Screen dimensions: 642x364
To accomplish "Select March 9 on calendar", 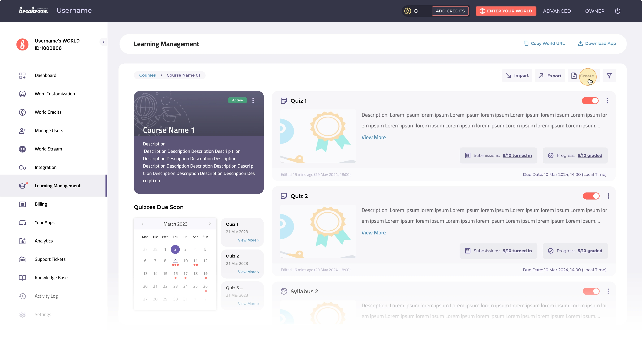I will (x=175, y=261).
